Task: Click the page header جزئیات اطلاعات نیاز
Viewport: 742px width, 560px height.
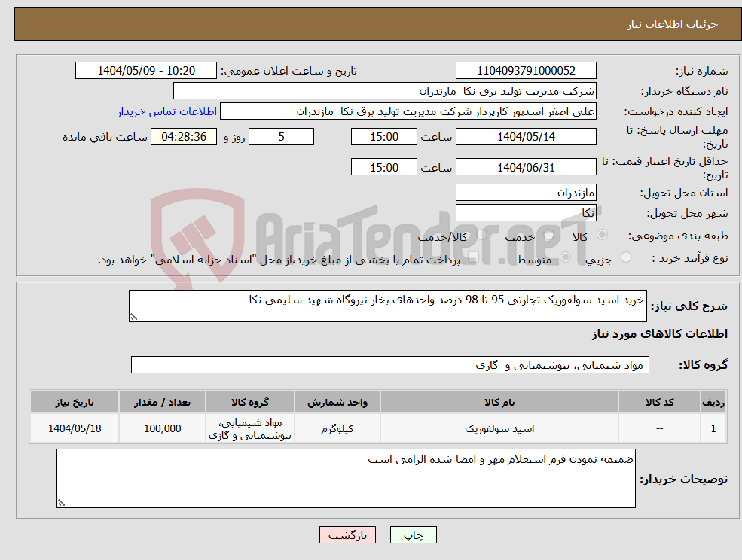Action: point(673,24)
